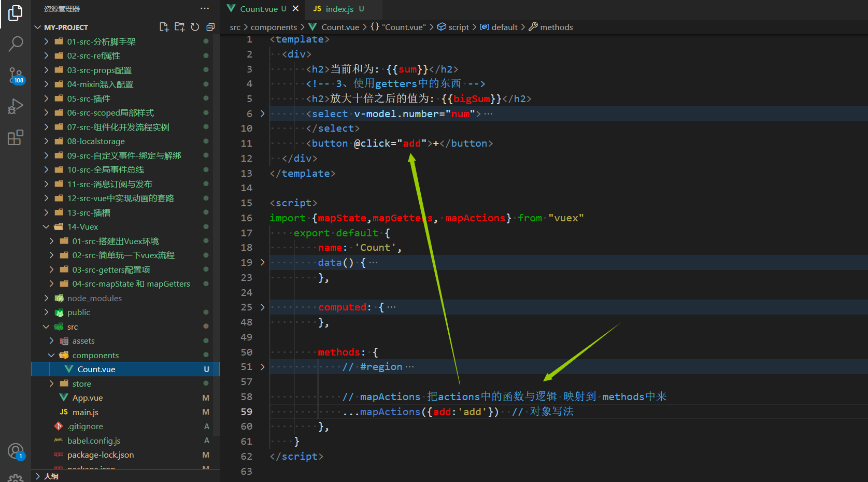
Task: Select Count.vue in the file tree
Action: [125, 369]
